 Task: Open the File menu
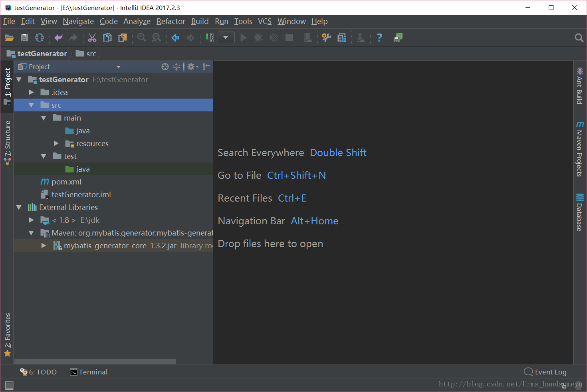(9, 21)
